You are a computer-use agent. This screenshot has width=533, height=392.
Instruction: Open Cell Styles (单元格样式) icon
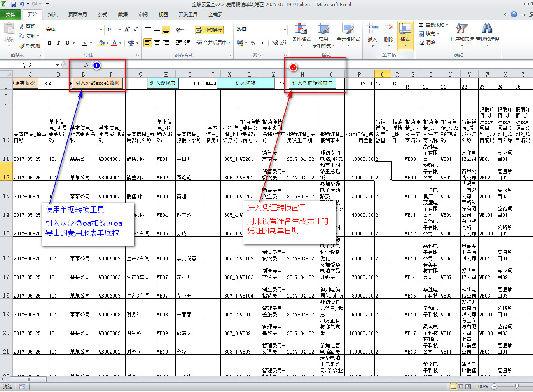(x=348, y=29)
